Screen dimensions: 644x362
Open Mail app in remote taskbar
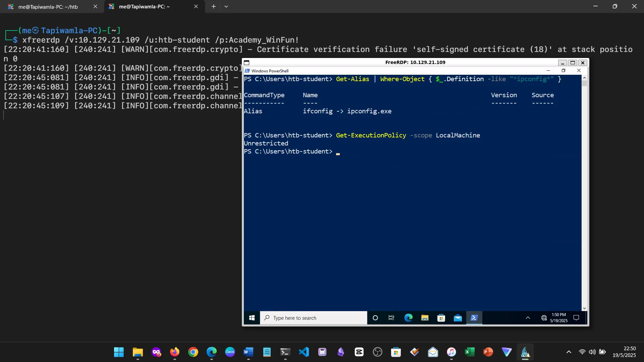(x=458, y=318)
